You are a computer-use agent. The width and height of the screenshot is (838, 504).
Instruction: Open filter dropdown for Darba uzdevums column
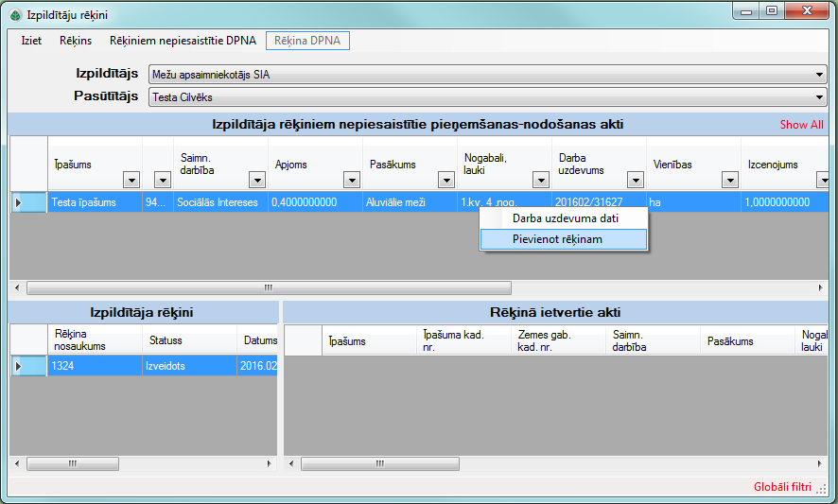pos(635,181)
